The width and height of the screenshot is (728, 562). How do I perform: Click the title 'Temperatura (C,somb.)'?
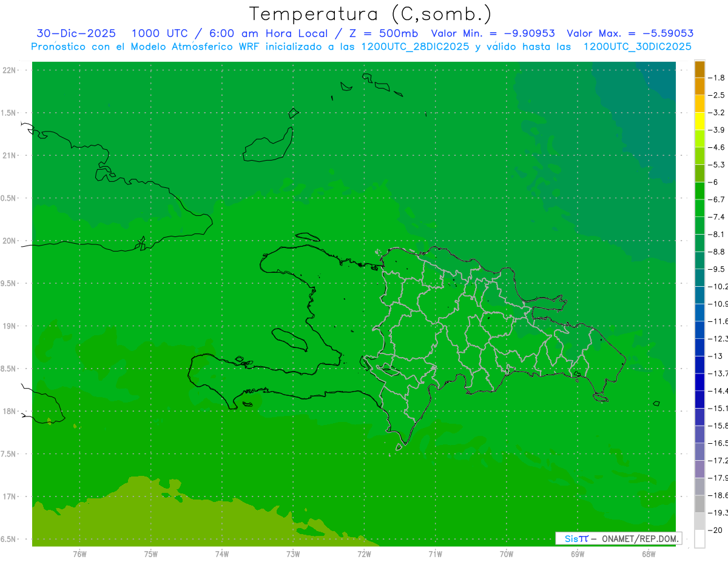pyautogui.click(x=370, y=14)
